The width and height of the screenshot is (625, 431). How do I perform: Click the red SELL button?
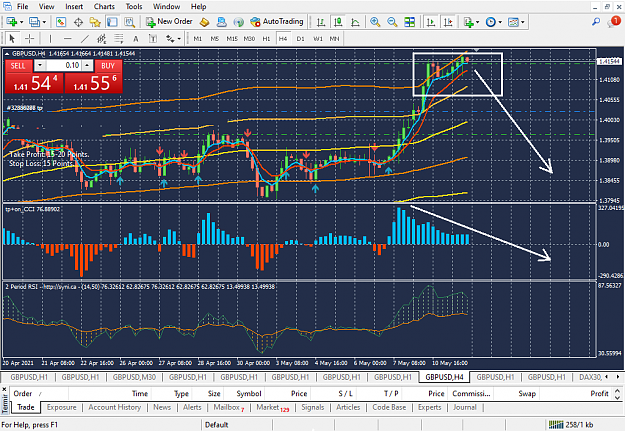click(x=18, y=65)
